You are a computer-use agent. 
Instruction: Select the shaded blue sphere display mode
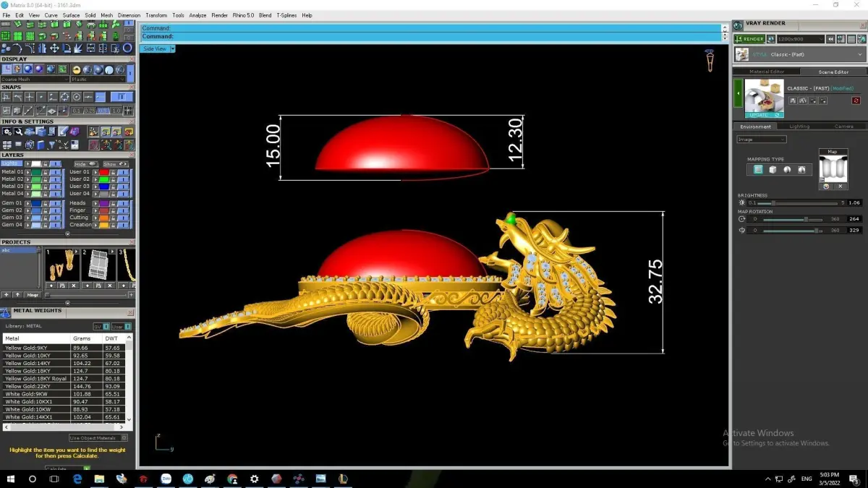click(27, 69)
